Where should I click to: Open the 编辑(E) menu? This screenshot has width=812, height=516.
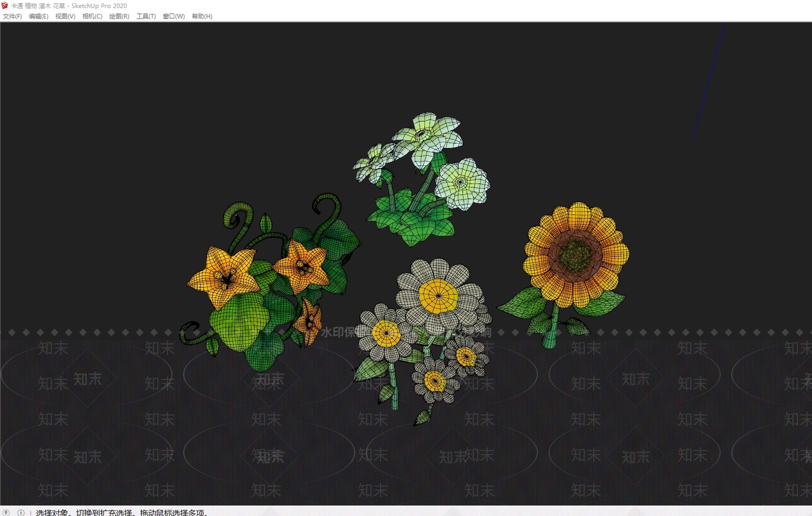point(39,16)
